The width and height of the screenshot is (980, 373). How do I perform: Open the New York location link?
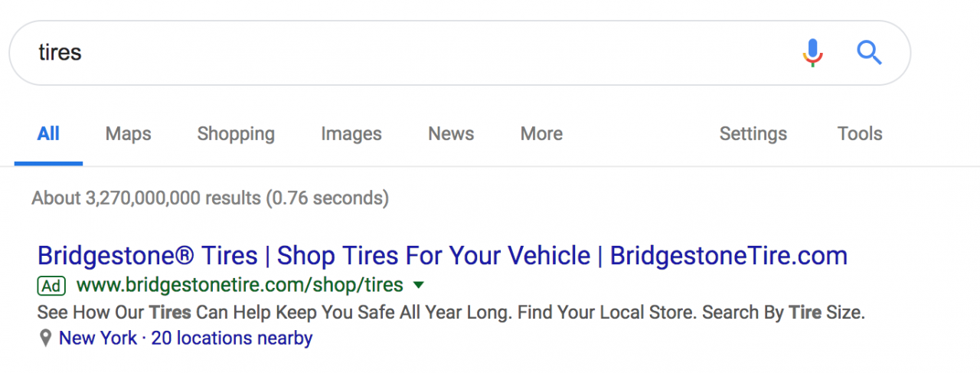pyautogui.click(x=98, y=338)
